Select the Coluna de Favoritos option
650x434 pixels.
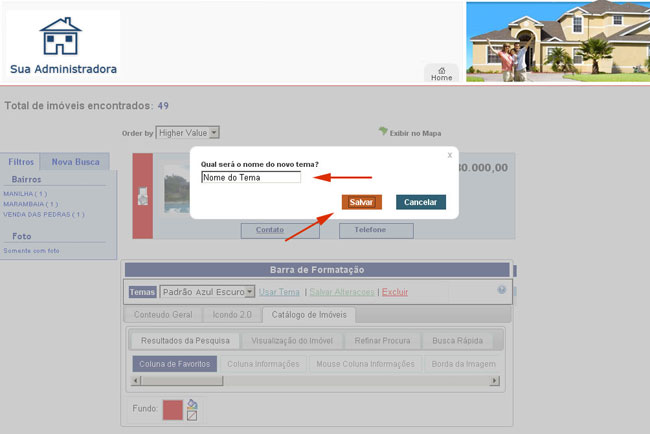coord(175,364)
